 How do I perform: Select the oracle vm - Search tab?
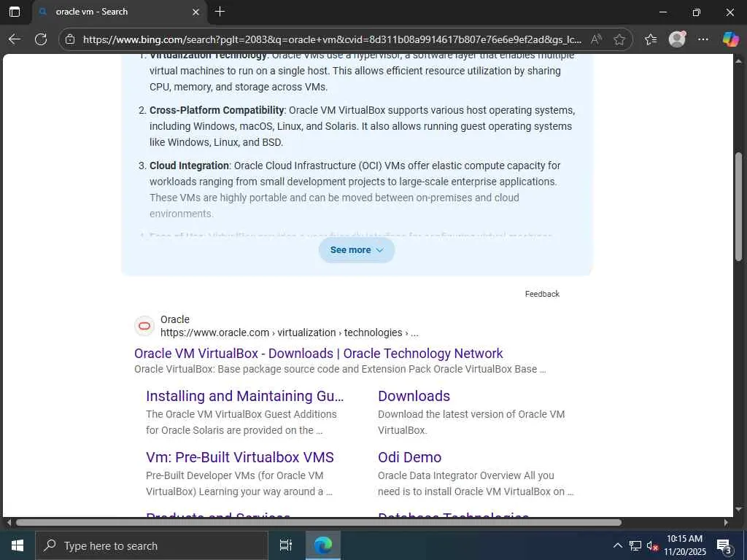click(x=119, y=12)
